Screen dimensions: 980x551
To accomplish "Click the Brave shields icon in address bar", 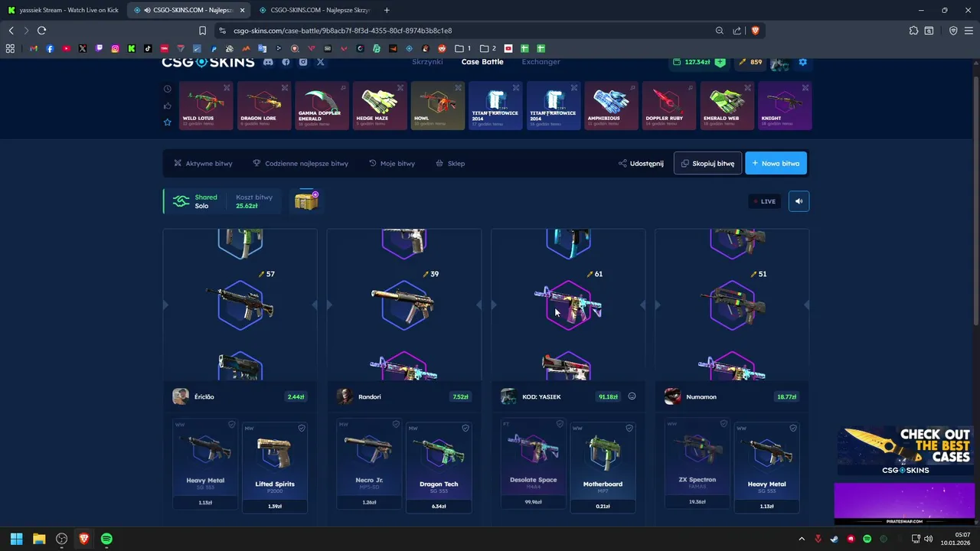I will (755, 31).
